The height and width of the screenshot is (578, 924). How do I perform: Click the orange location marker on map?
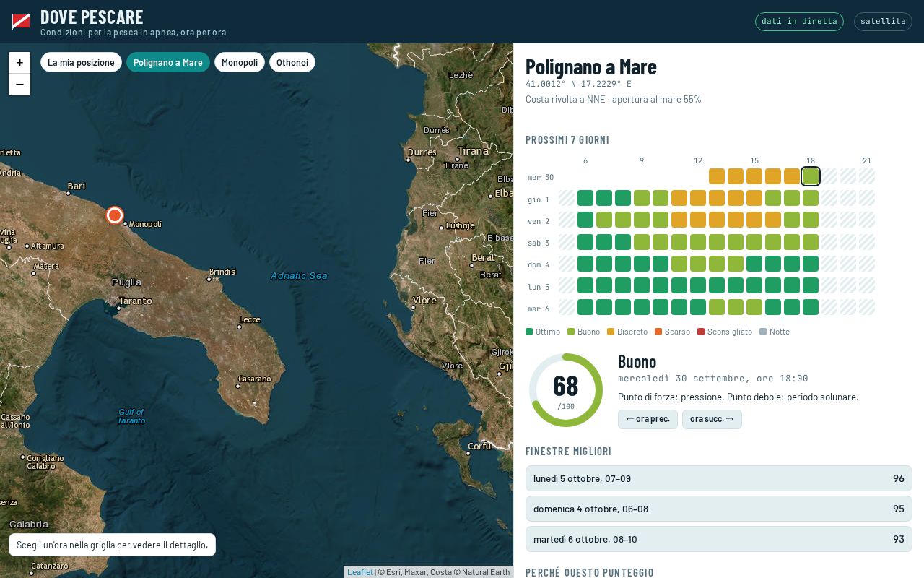coord(115,215)
